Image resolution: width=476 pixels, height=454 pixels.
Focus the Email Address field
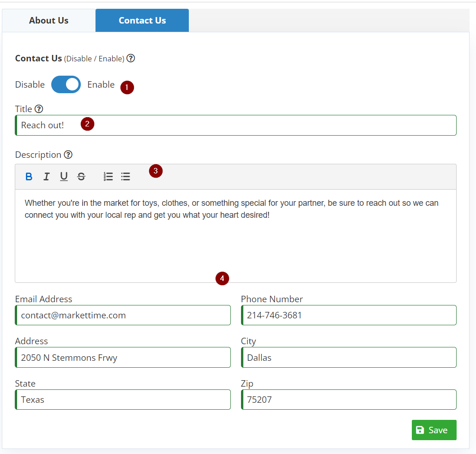(x=123, y=315)
